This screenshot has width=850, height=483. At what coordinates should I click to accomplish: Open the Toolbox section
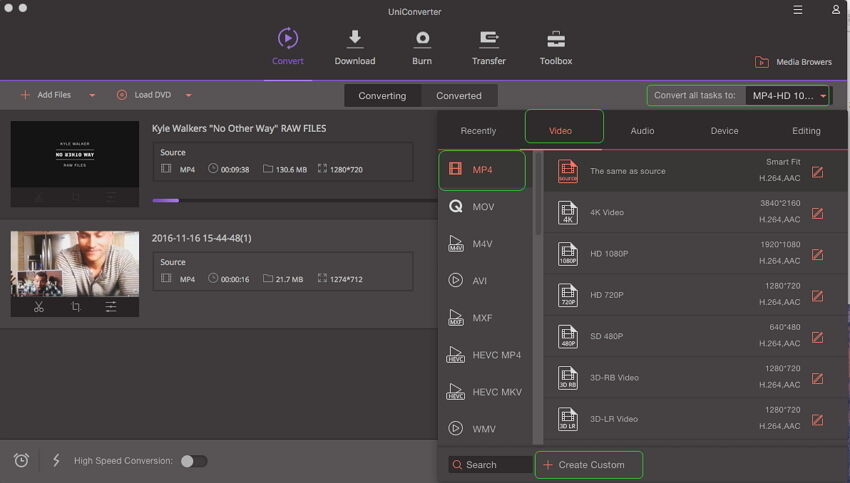(556, 48)
